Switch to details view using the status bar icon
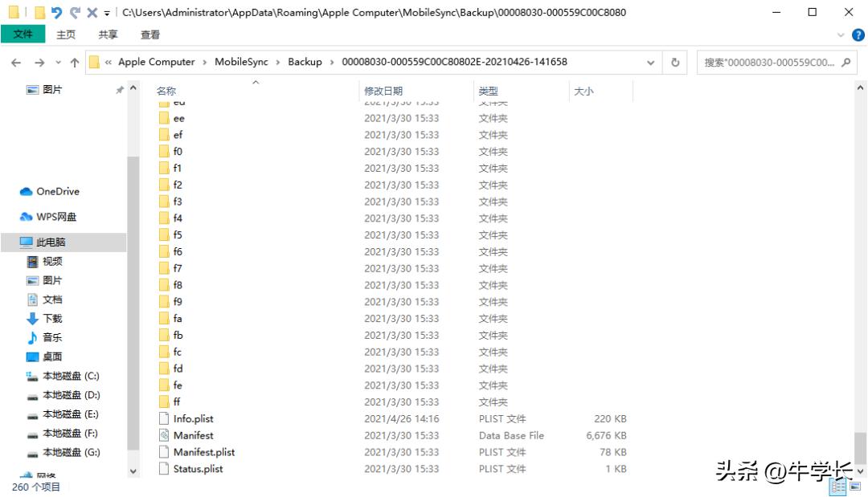868x497 pixels. click(836, 486)
